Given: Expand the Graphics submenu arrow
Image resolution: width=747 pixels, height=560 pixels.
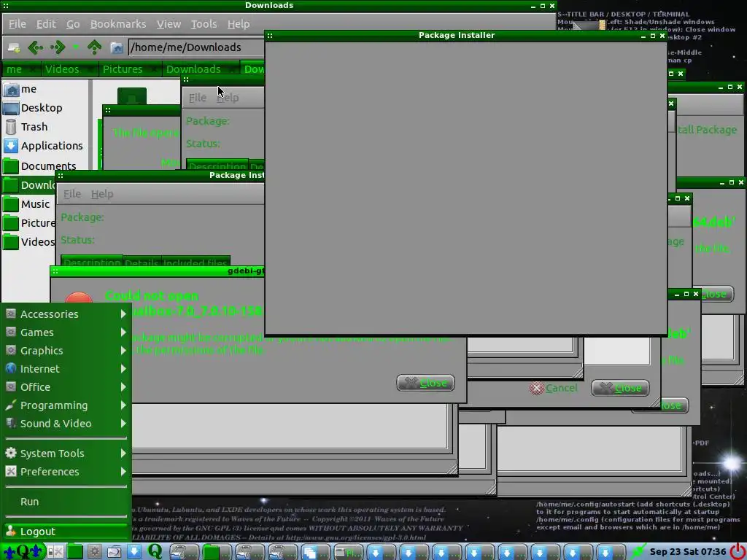Looking at the screenshot, I should pos(123,351).
